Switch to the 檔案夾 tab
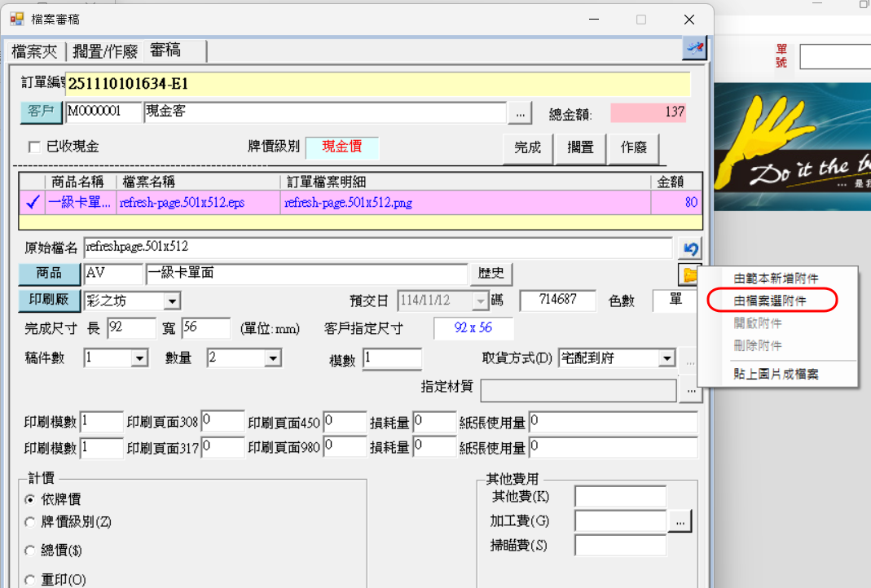The width and height of the screenshot is (871, 588). point(34,51)
